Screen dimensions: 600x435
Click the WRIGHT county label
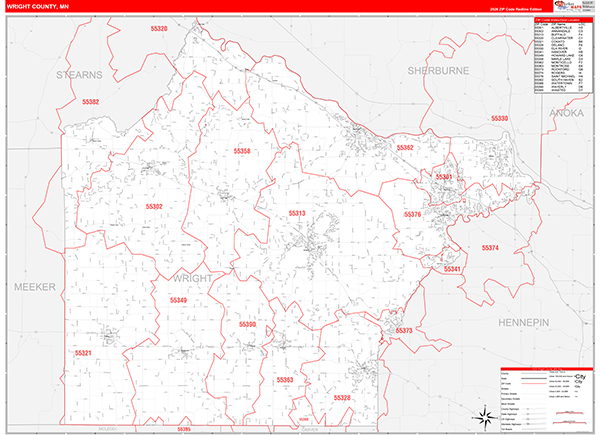(192, 279)
